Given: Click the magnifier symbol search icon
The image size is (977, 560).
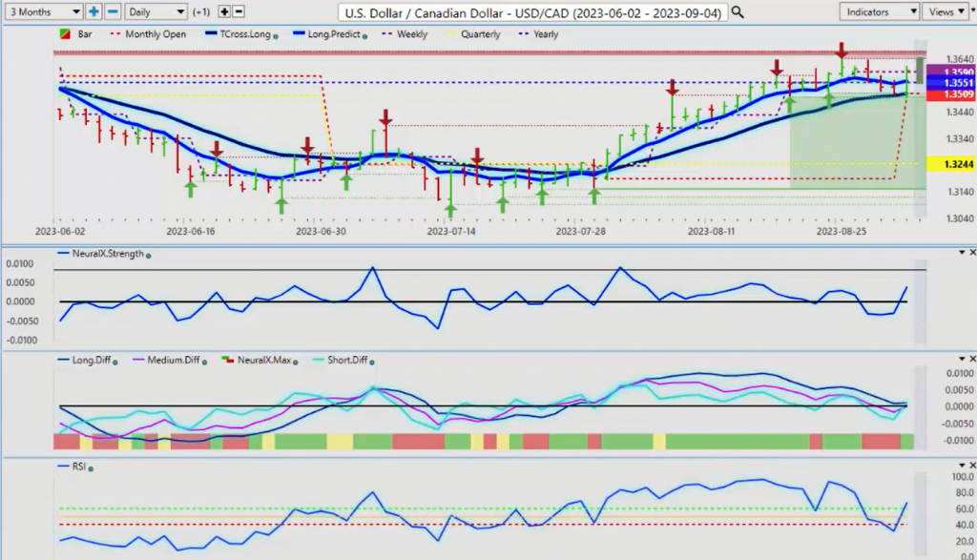Looking at the screenshot, I should 738,11.
